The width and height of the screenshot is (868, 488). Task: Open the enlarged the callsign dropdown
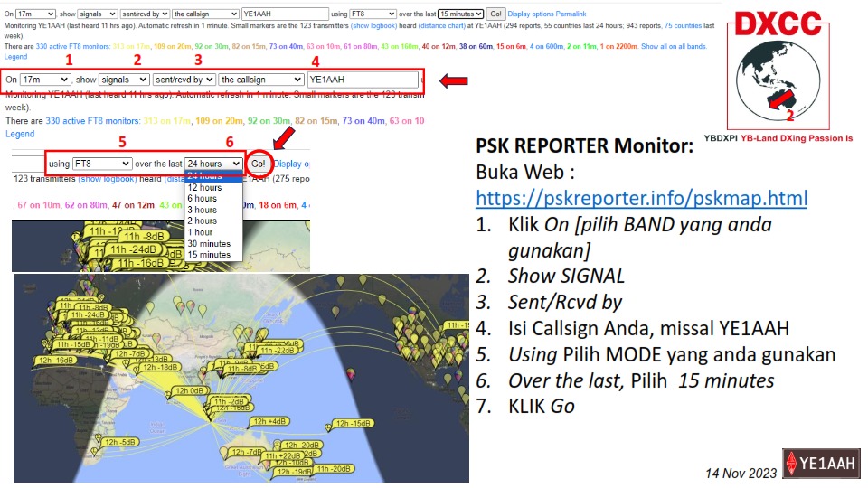261,80
